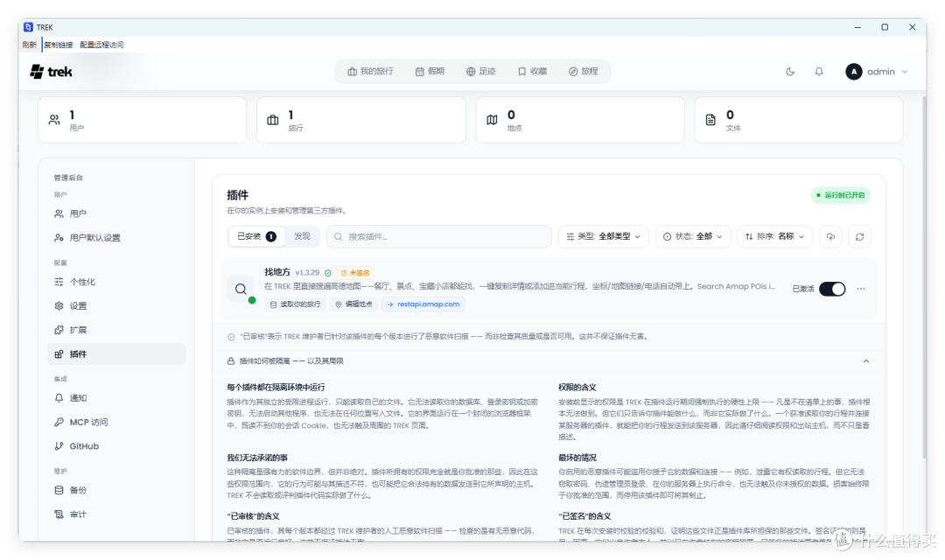Image resolution: width=945 pixels, height=560 pixels.
Task: Click the 每个插件都在隔离环境中运行 heading
Action: click(276, 387)
